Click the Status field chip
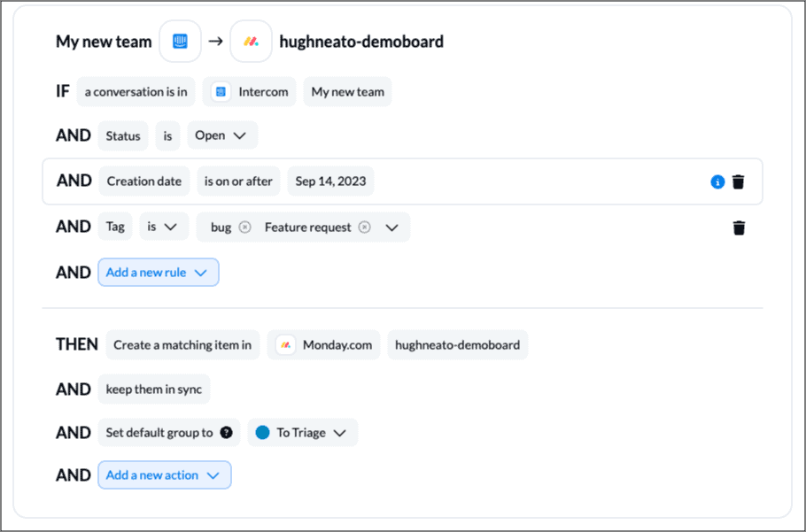806x532 pixels. click(x=123, y=135)
